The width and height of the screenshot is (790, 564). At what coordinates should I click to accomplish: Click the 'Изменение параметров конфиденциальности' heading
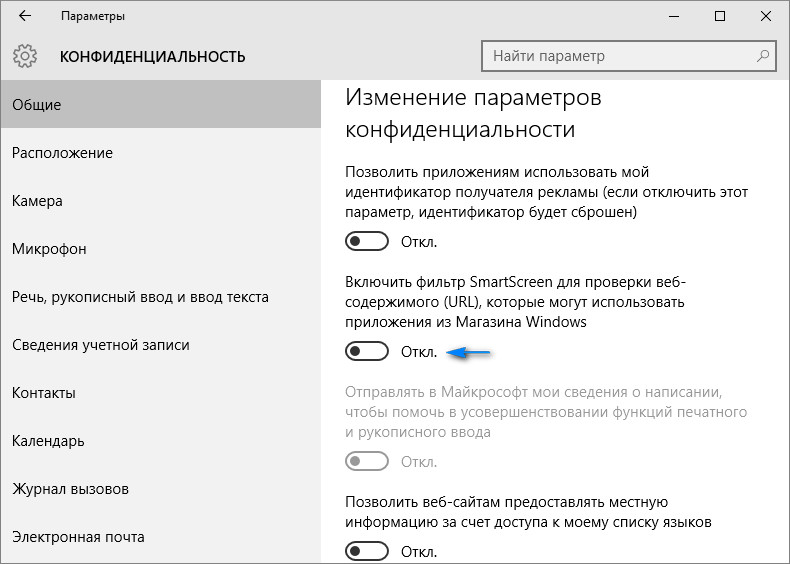tap(473, 113)
